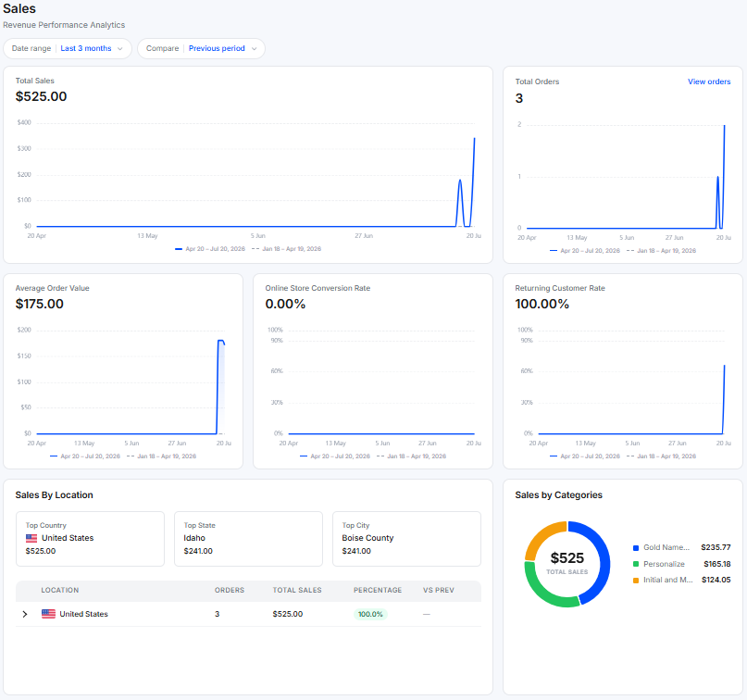Click the United States flag in Top Country card
Screen dimensions: 747x700
31,538
